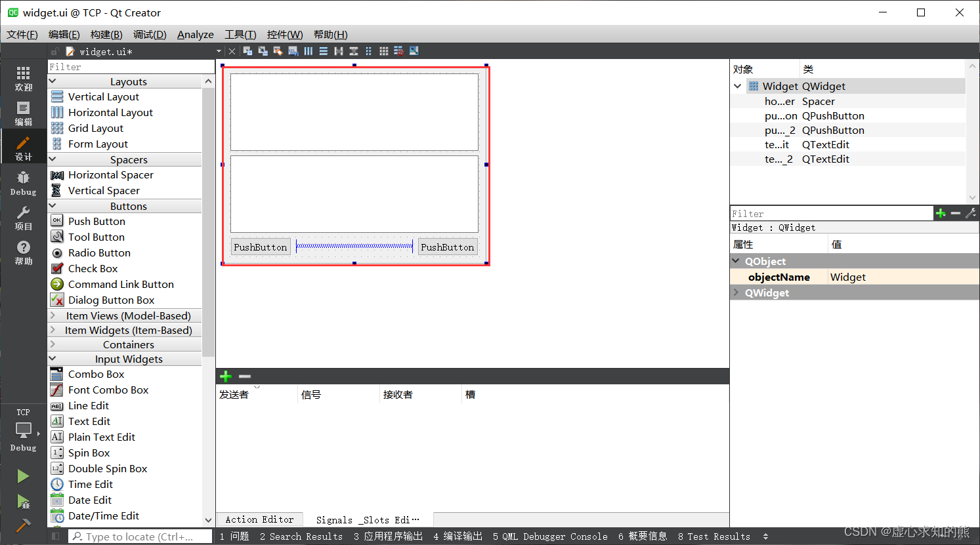
Task: Collapse the Spacers category
Action: tap(53, 159)
